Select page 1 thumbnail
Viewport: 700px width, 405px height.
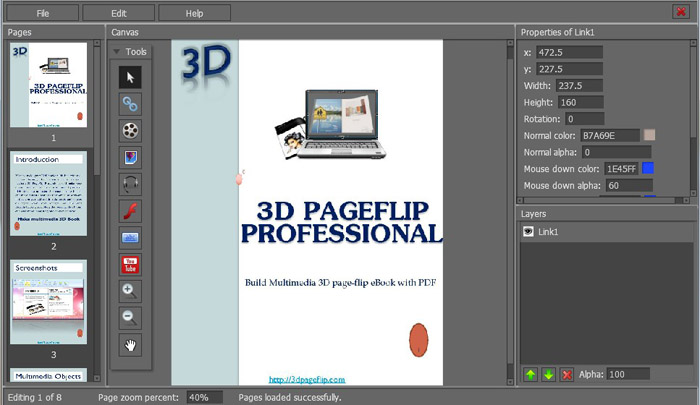point(49,85)
